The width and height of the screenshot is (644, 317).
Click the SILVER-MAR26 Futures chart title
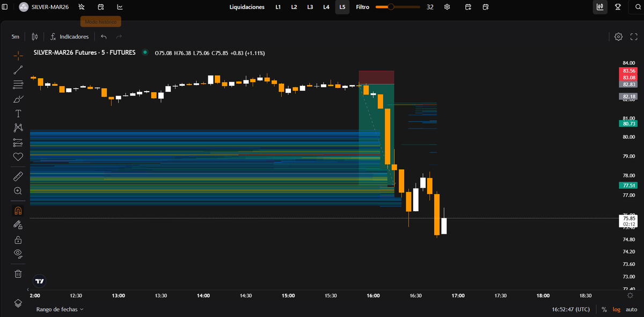pyautogui.click(x=84, y=53)
